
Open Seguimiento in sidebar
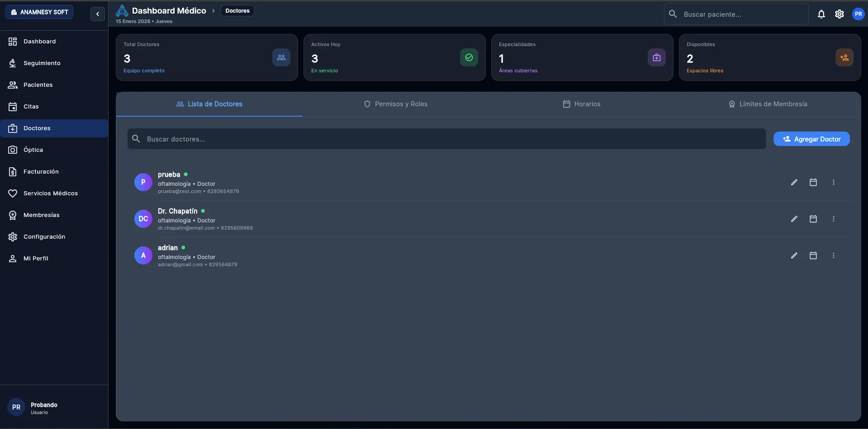[54, 63]
